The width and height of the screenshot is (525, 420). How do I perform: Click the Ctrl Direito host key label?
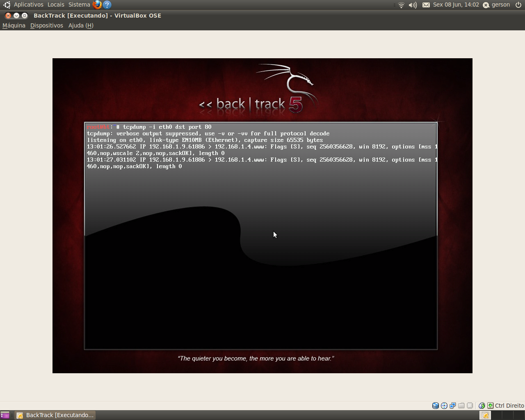pos(509,406)
